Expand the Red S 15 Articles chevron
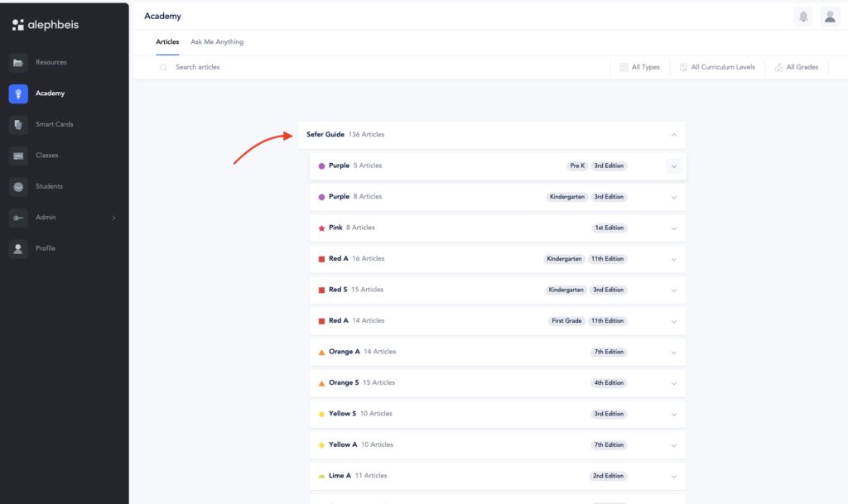The width and height of the screenshot is (848, 504). tap(673, 290)
